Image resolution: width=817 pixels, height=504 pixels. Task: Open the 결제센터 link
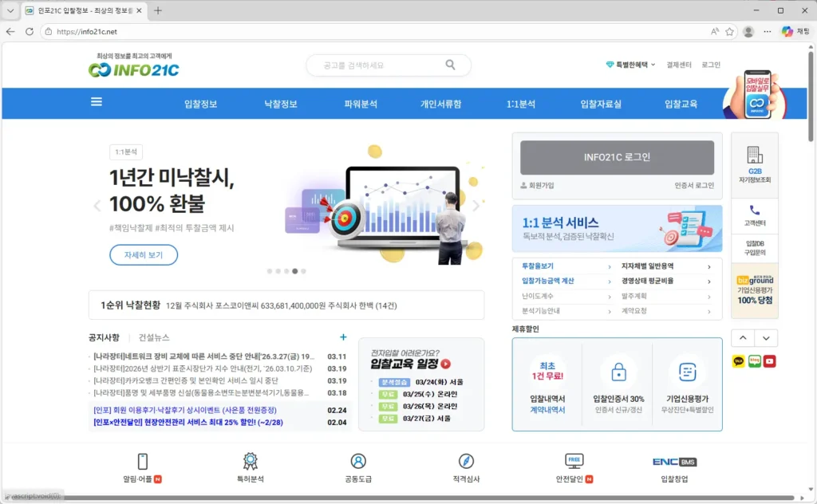pos(679,65)
